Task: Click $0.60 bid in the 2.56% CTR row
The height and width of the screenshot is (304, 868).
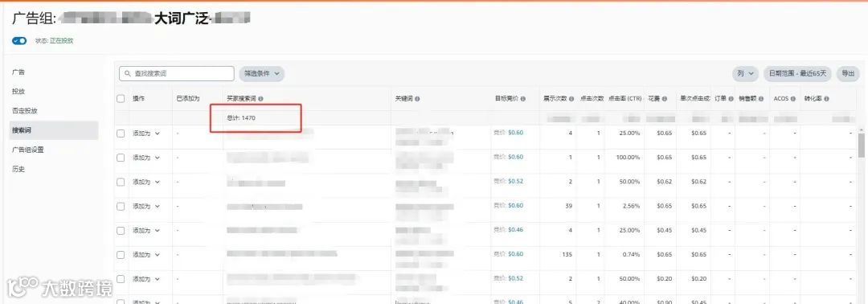Action: click(x=515, y=206)
